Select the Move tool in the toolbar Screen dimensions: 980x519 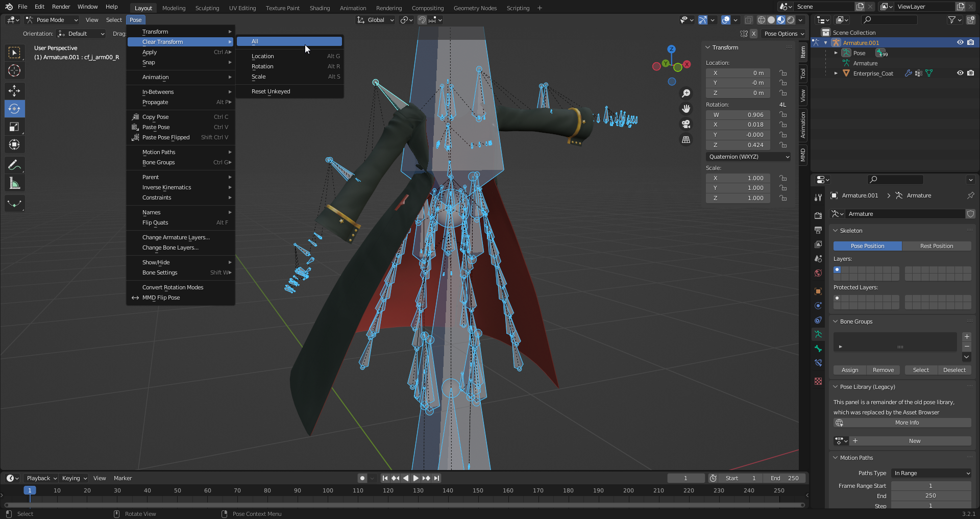coord(14,91)
